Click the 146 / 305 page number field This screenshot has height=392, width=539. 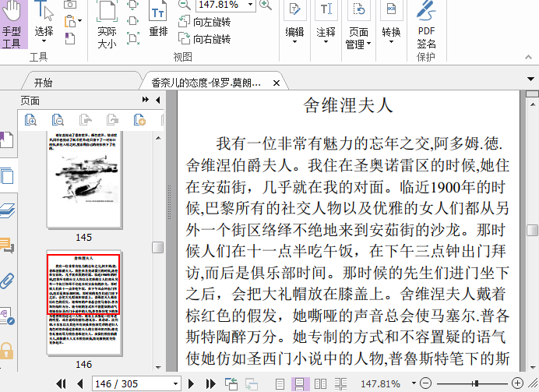[132, 383]
